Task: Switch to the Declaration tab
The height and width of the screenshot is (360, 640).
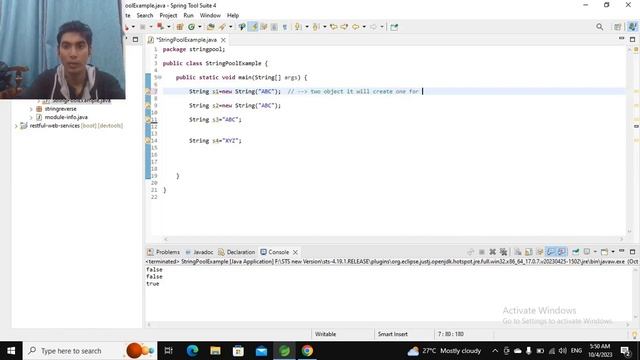Action: [x=236, y=252]
